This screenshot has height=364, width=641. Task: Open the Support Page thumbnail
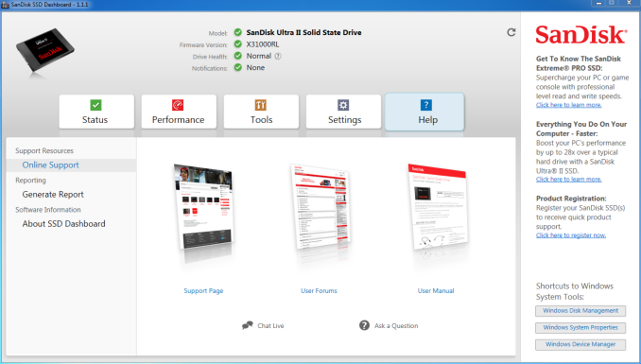[204, 213]
